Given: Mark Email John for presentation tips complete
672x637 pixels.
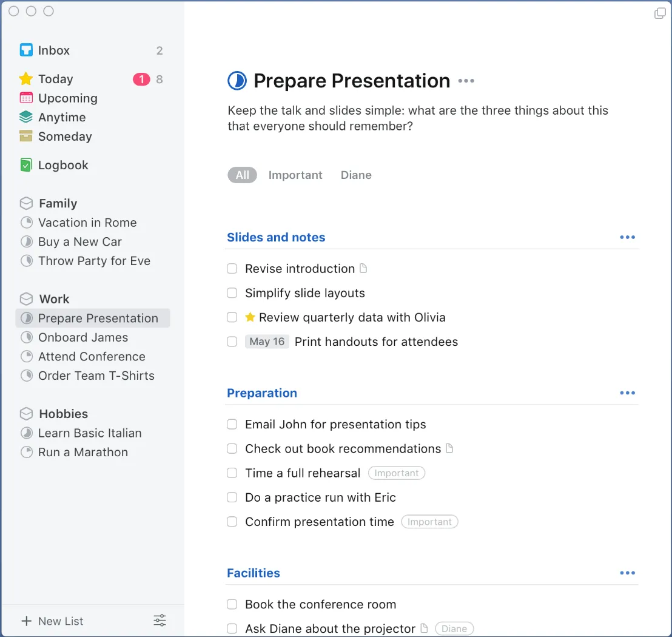Looking at the screenshot, I should [x=232, y=425].
